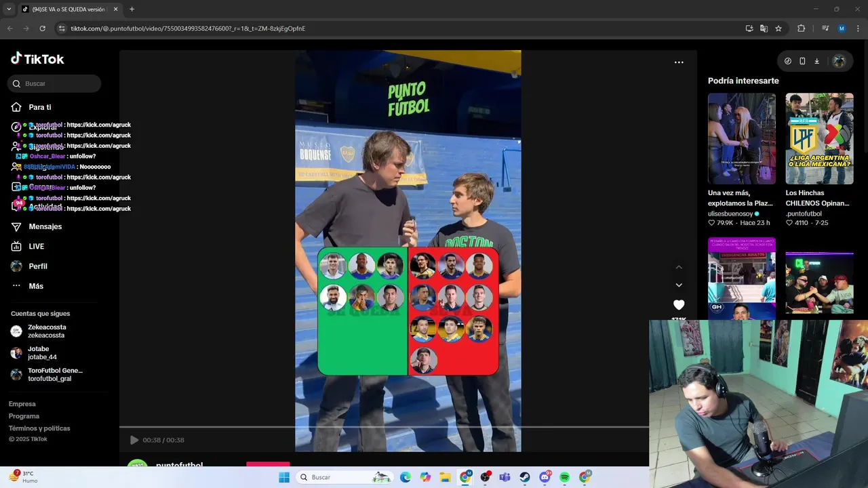Open a new browser tab
Viewport: 868px width, 488px height.
coord(132,9)
